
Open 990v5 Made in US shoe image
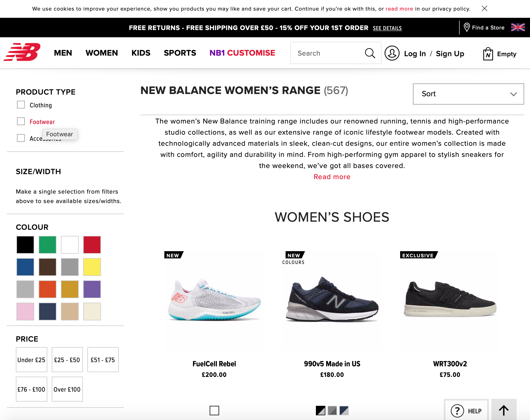(x=332, y=299)
